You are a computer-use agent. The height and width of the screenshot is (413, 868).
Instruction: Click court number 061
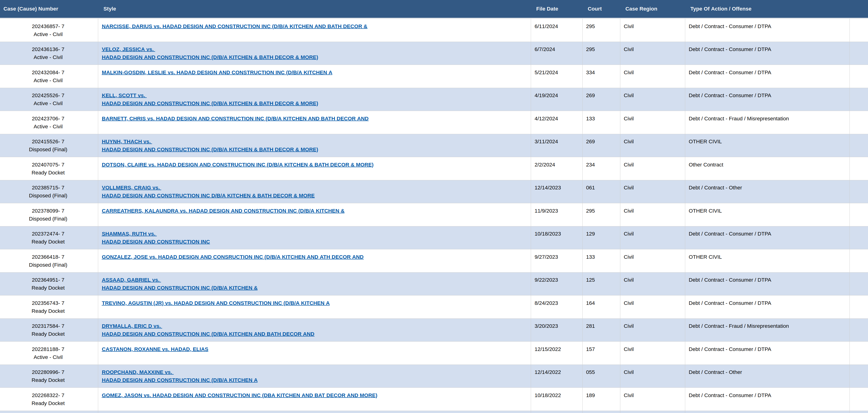coord(590,188)
